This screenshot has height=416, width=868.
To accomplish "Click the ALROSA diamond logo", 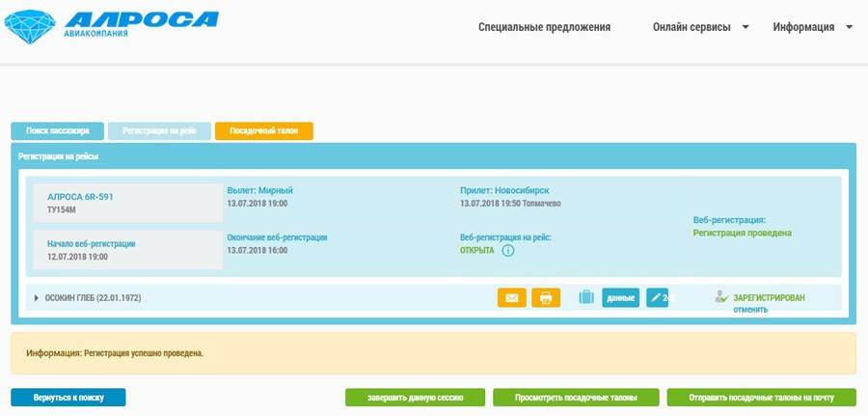I will pos(29,26).
